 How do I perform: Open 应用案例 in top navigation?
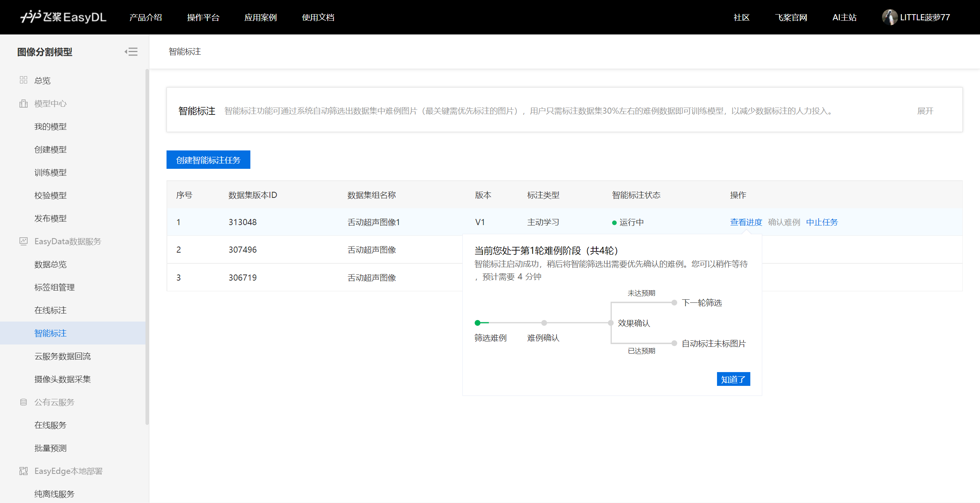coord(260,17)
